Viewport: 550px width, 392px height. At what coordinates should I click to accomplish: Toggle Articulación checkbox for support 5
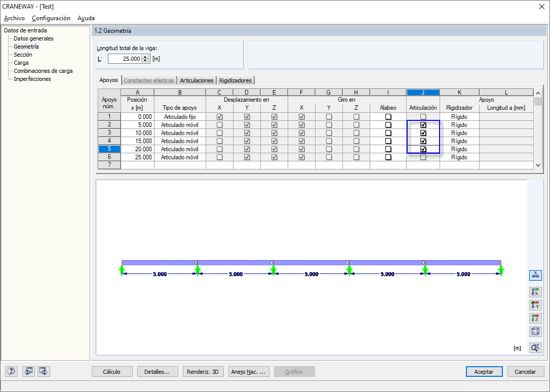[x=423, y=149]
